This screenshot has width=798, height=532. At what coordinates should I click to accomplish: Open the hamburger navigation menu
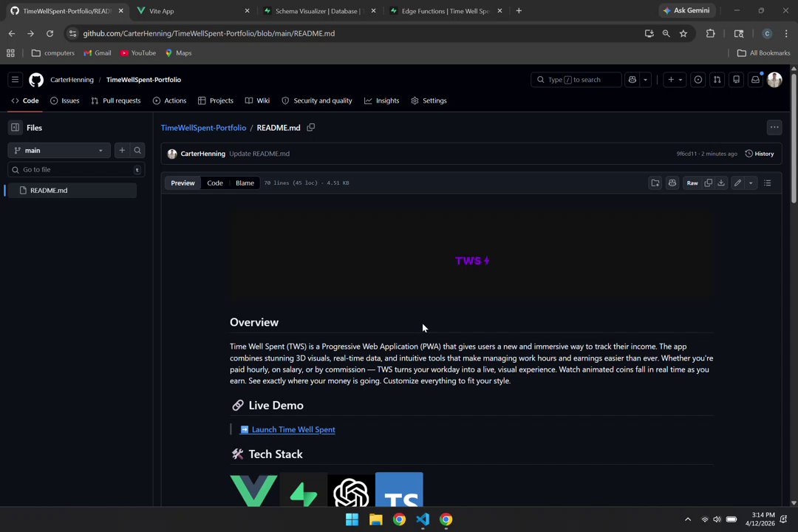pos(16,80)
